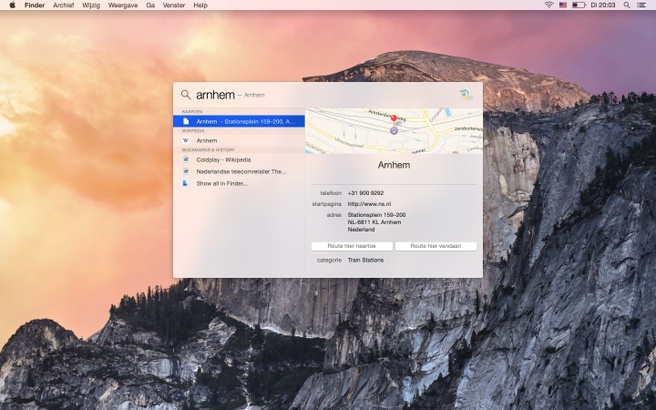Open the Apple menu

point(12,5)
